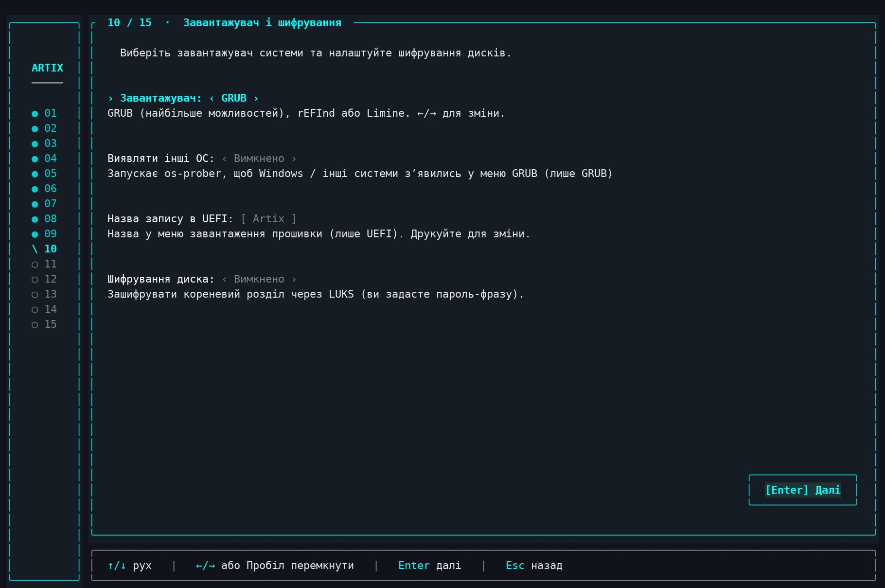The height and width of the screenshot is (588, 885).
Task: Click the os-prober description line
Action: [x=360, y=174]
